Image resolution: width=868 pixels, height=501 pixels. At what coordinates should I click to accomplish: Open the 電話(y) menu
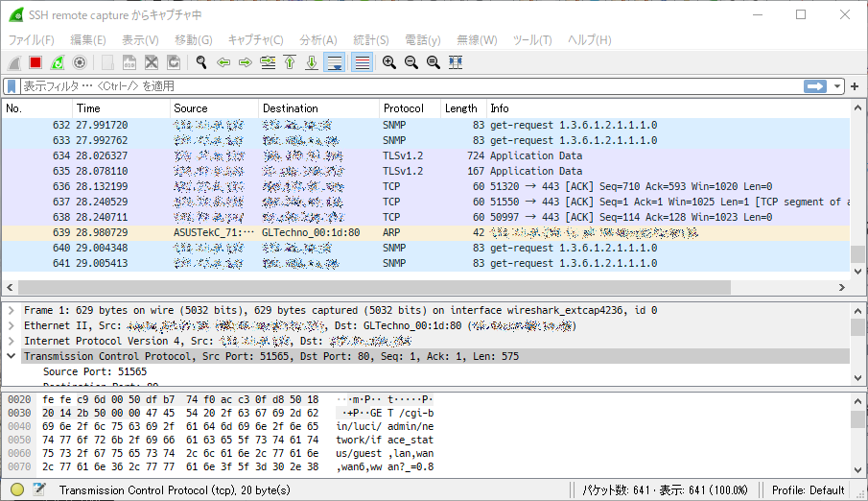(x=422, y=40)
